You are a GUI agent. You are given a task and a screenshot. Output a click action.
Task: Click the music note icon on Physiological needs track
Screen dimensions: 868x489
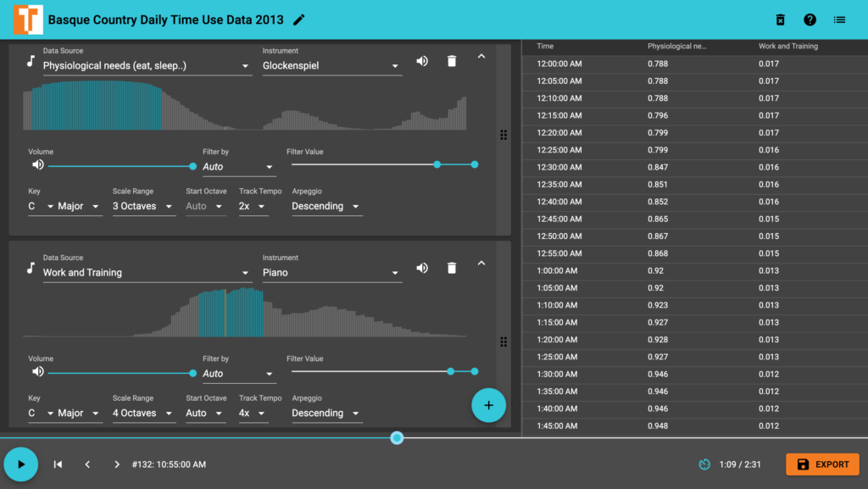(31, 61)
